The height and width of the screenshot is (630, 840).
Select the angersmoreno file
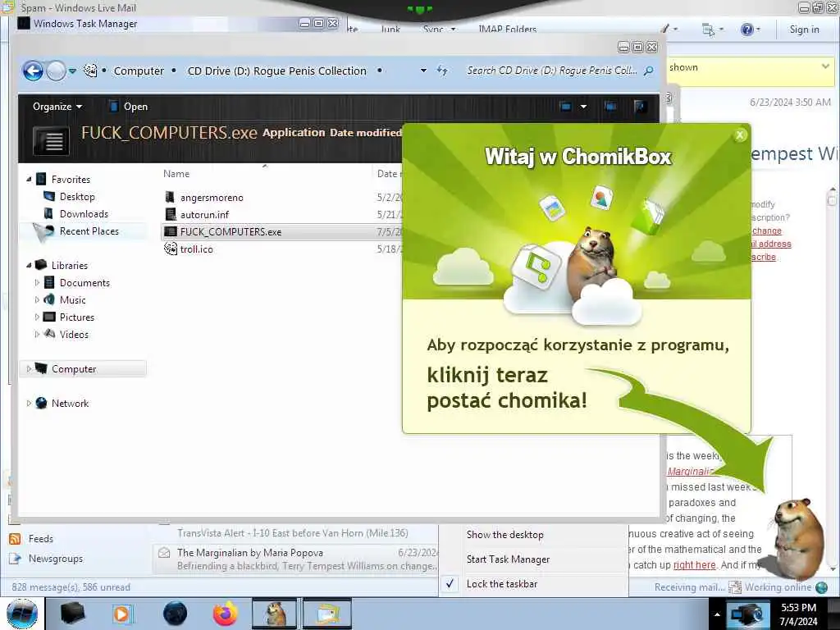[x=212, y=197]
